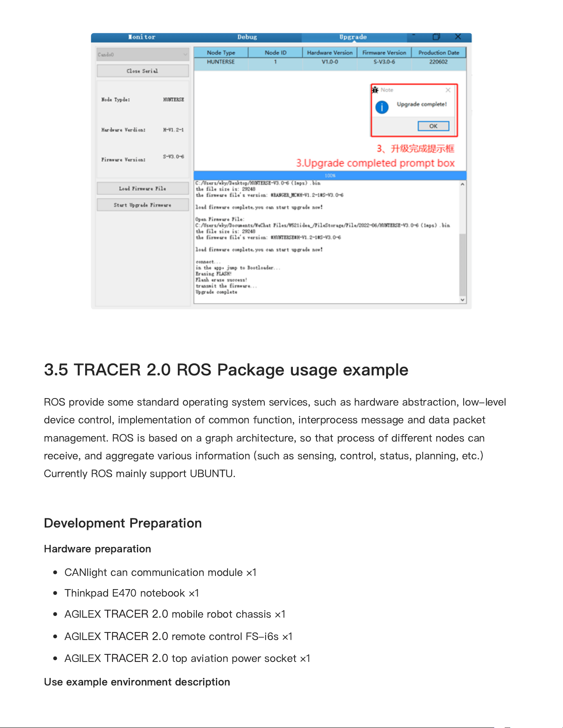Viewport: 563px width, 728px height.
Task: Expand the Cando0 port dropdown
Action: pos(143,55)
